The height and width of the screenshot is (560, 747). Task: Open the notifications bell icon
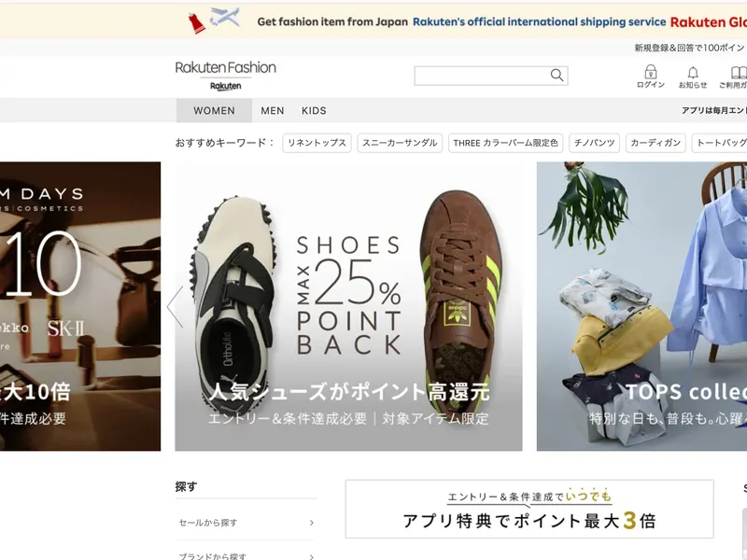coord(693,77)
